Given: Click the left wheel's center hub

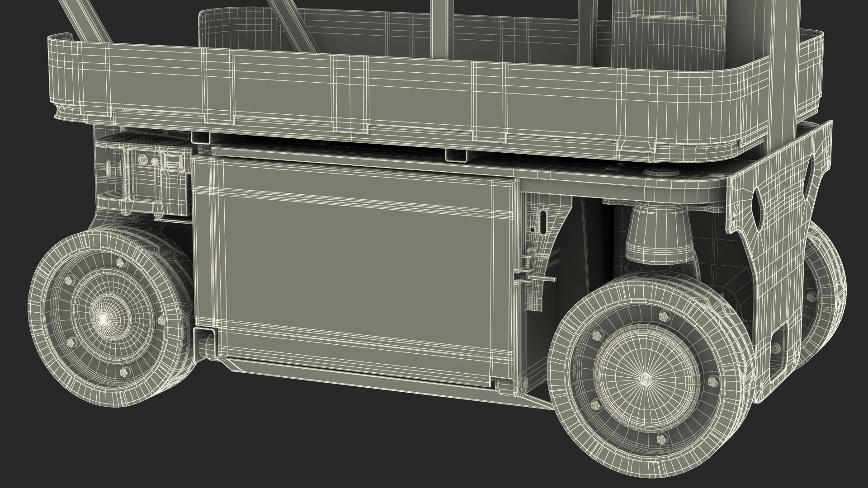Looking at the screenshot, I should pyautogui.click(x=104, y=319).
